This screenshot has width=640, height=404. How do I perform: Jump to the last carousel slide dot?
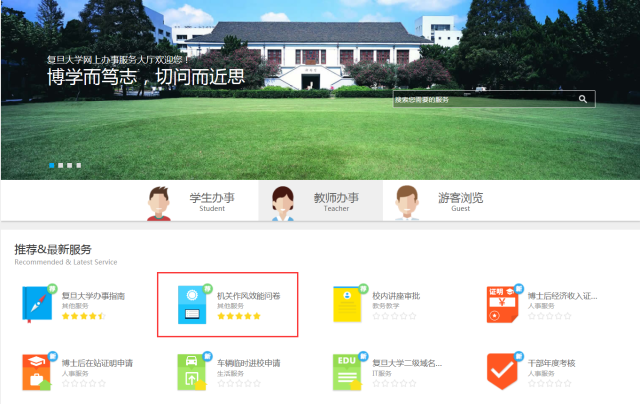[x=78, y=164]
